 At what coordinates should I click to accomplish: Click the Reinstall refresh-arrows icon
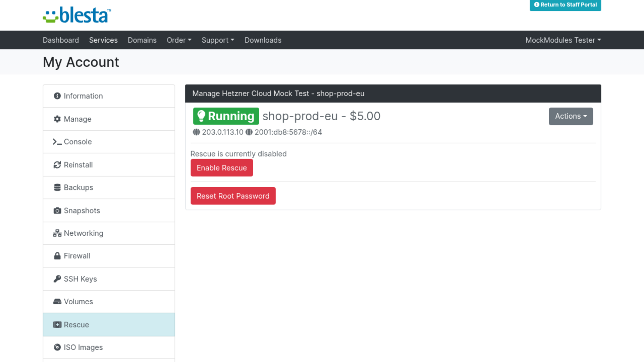coord(57,165)
